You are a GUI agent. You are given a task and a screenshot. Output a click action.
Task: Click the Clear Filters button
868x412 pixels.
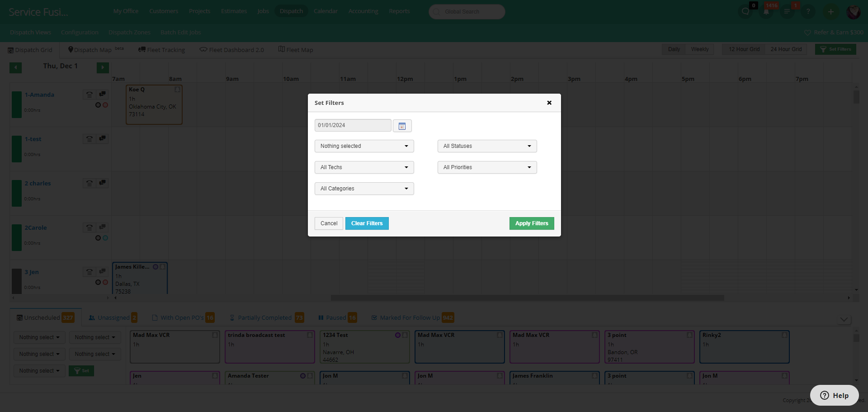pyautogui.click(x=367, y=223)
